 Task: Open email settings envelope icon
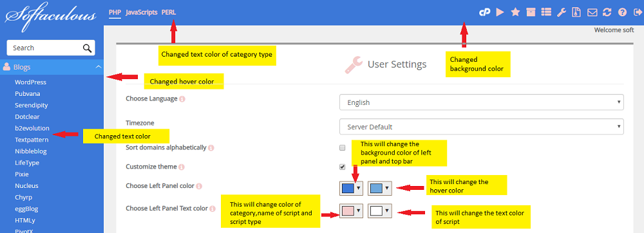tap(592, 12)
